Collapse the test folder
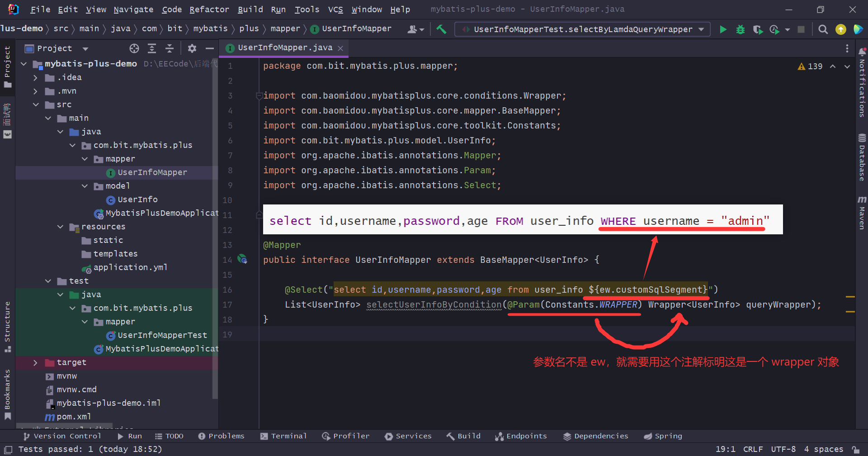The image size is (868, 456). coord(48,281)
